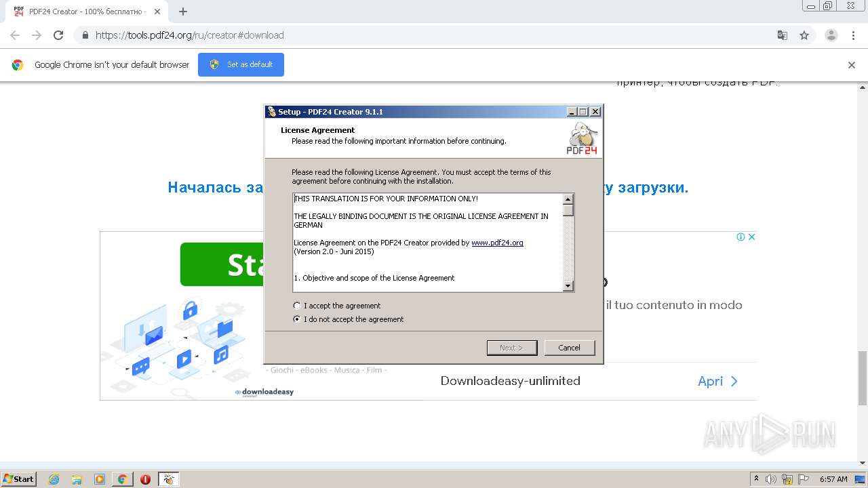The height and width of the screenshot is (488, 868).
Task: Open the translate page icon
Action: (782, 35)
